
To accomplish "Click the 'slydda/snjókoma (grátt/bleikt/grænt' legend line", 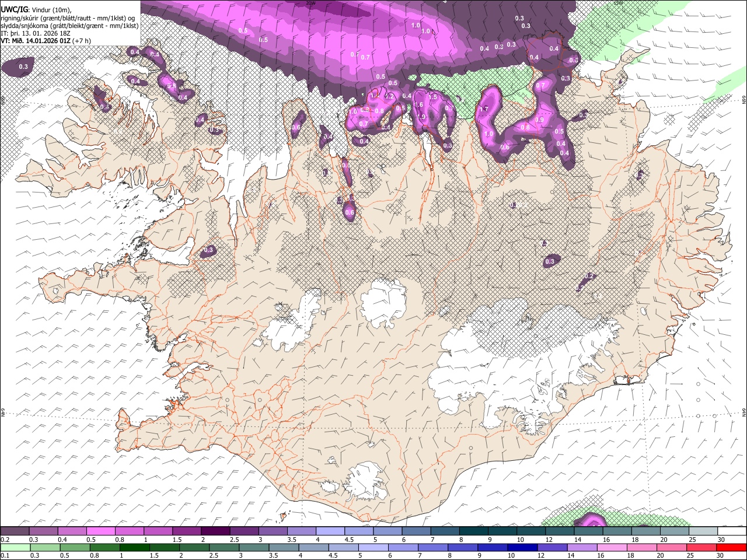I will pyautogui.click(x=70, y=25).
